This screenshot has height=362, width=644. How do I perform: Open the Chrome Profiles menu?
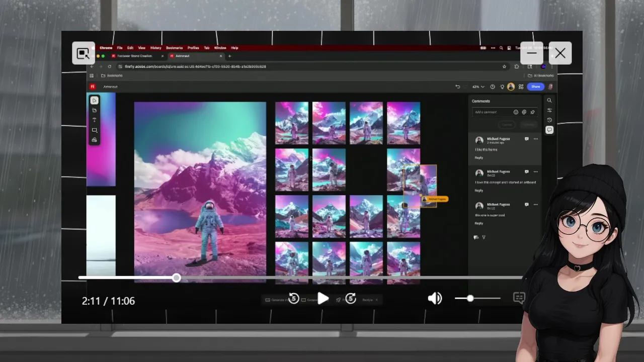(x=193, y=48)
